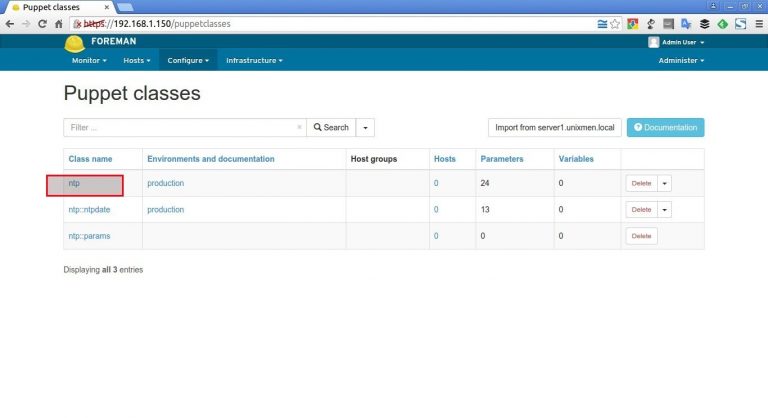Click hosts count 0 in ntp::ntpdate row
Screen dimensions: 768x418
pos(436,210)
